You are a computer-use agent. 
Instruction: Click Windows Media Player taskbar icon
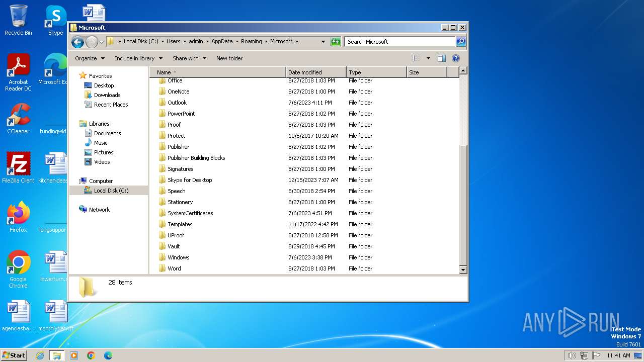74,355
